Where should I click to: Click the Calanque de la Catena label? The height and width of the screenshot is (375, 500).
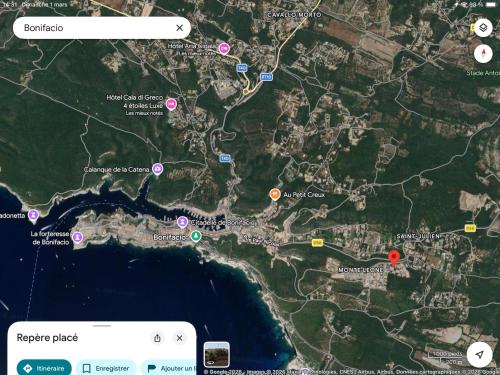click(x=117, y=169)
